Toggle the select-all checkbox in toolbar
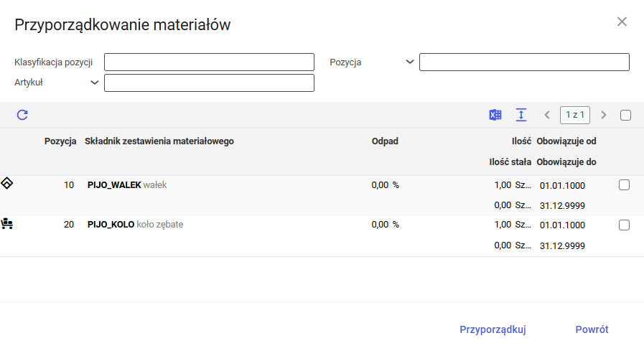This screenshot has height=356, width=644. tap(625, 115)
